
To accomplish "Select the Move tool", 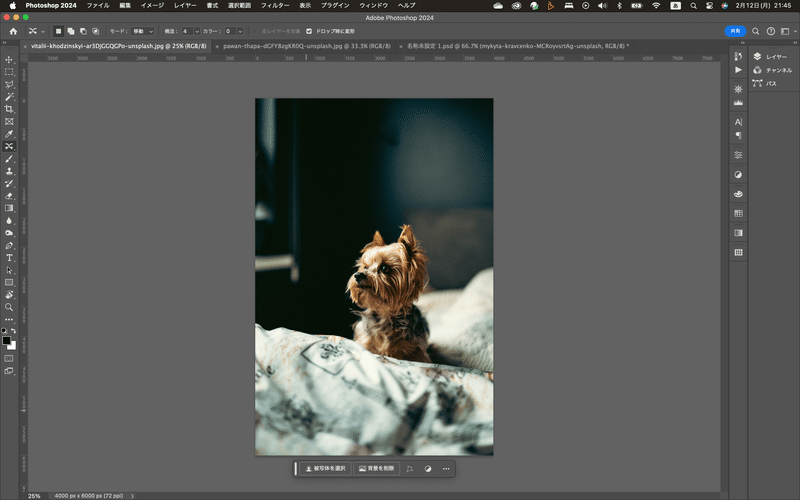I will pos(9,60).
